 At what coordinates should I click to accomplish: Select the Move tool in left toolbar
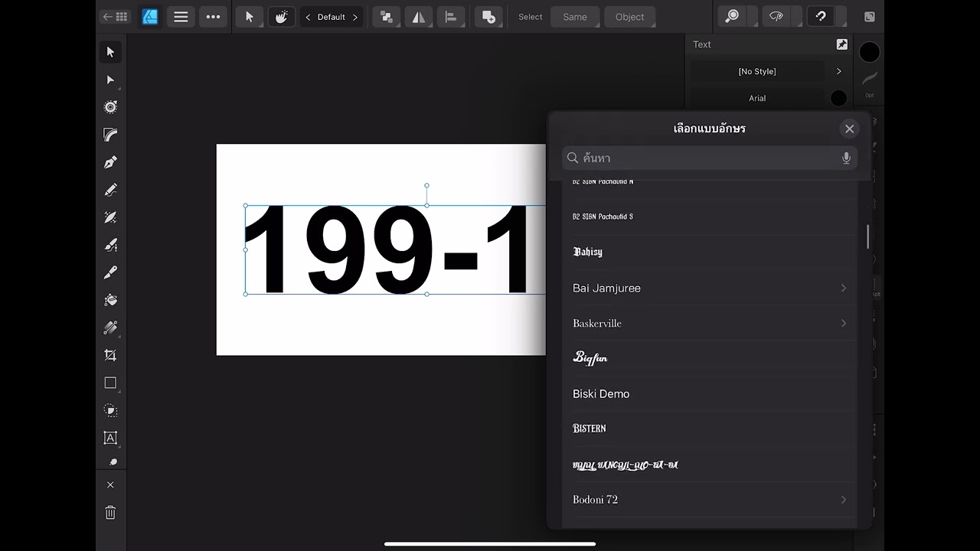point(110,52)
